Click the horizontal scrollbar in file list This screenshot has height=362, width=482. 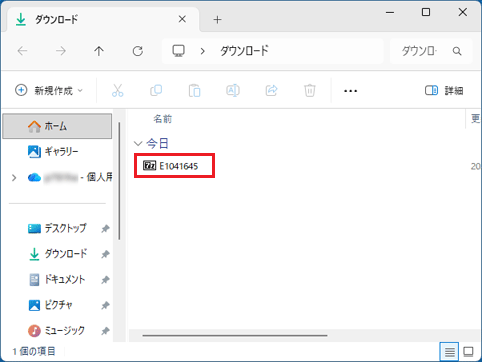(235, 335)
